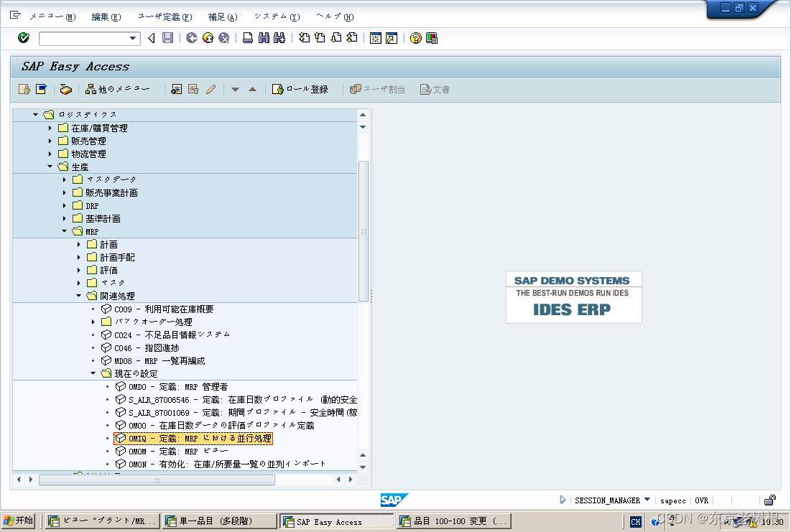Switch to 単一品目 (多段階) taskbar window
This screenshot has width=791, height=532.
[219, 521]
